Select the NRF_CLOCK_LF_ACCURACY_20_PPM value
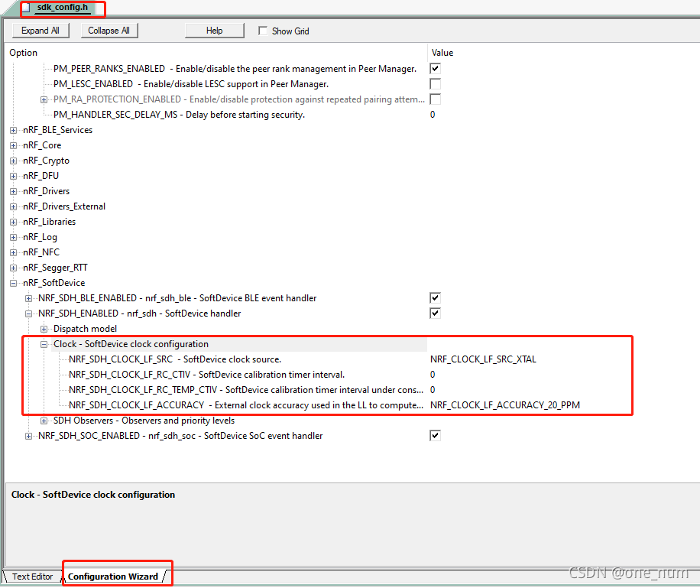 [x=505, y=404]
